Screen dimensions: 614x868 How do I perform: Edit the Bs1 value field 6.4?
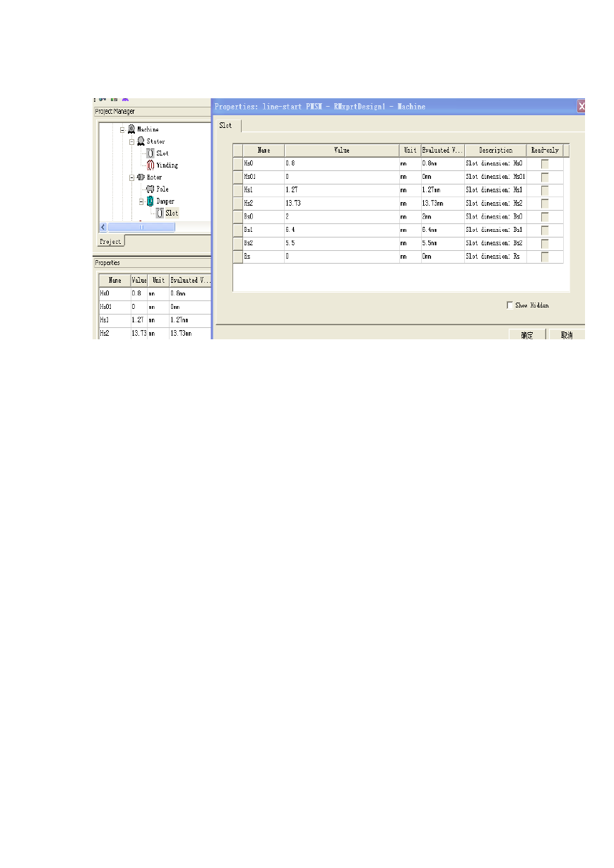tap(342, 230)
